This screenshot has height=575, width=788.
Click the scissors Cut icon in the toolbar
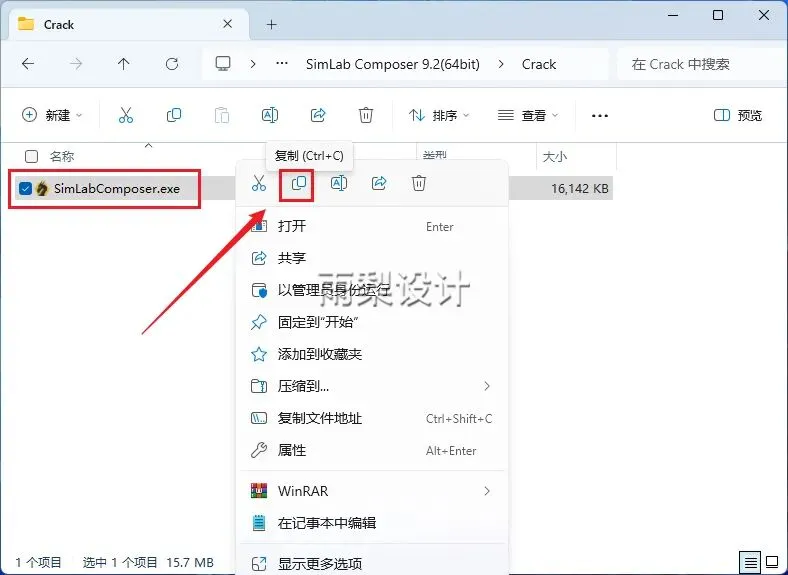tap(126, 115)
